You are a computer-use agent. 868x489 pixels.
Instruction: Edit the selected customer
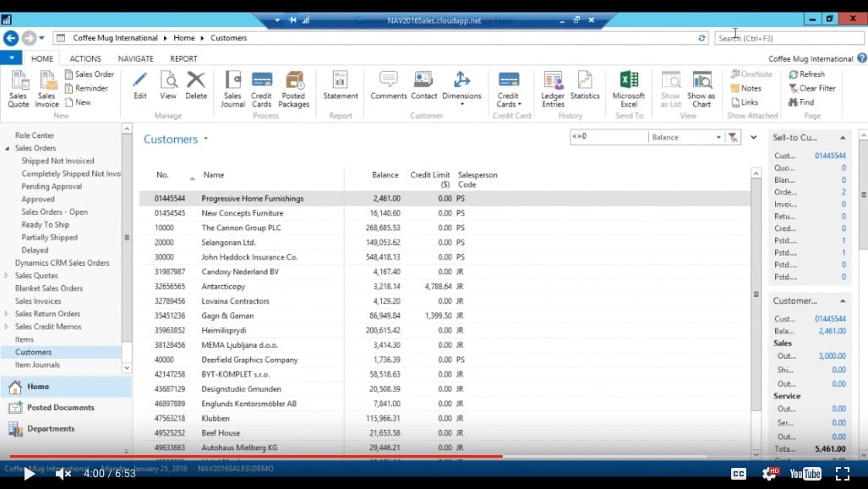click(140, 85)
